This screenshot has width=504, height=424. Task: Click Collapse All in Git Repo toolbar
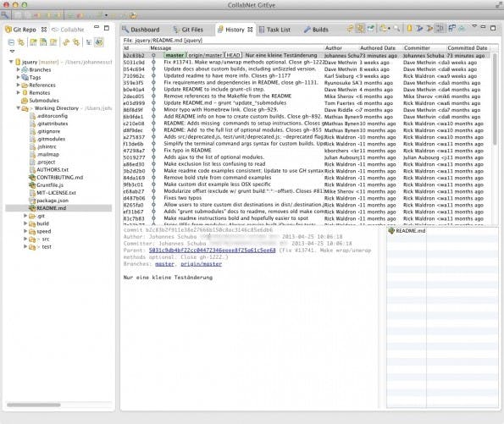pos(11,42)
